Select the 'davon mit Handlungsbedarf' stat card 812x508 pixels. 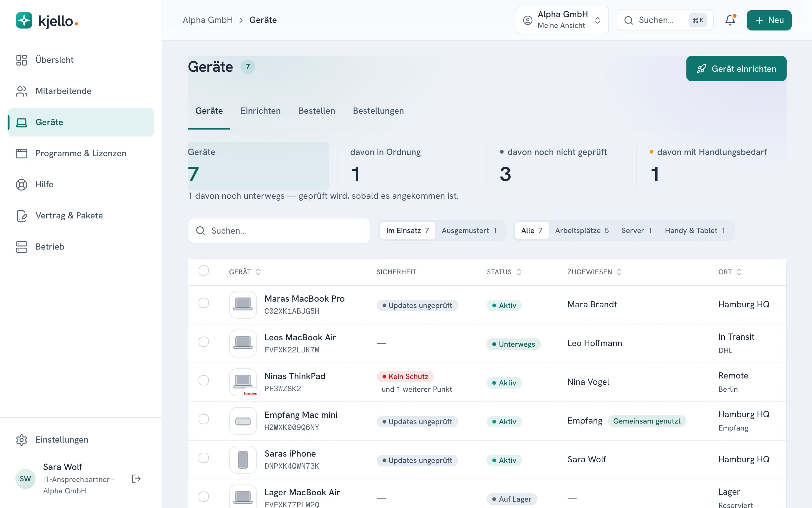click(x=711, y=166)
